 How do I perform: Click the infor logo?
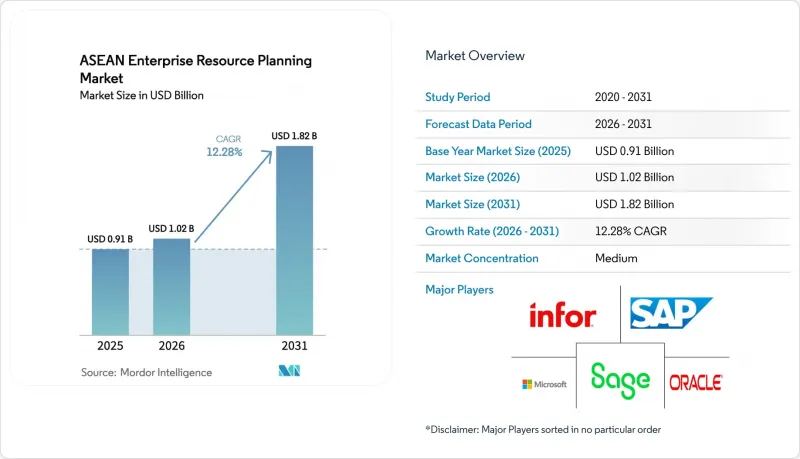[x=562, y=315]
